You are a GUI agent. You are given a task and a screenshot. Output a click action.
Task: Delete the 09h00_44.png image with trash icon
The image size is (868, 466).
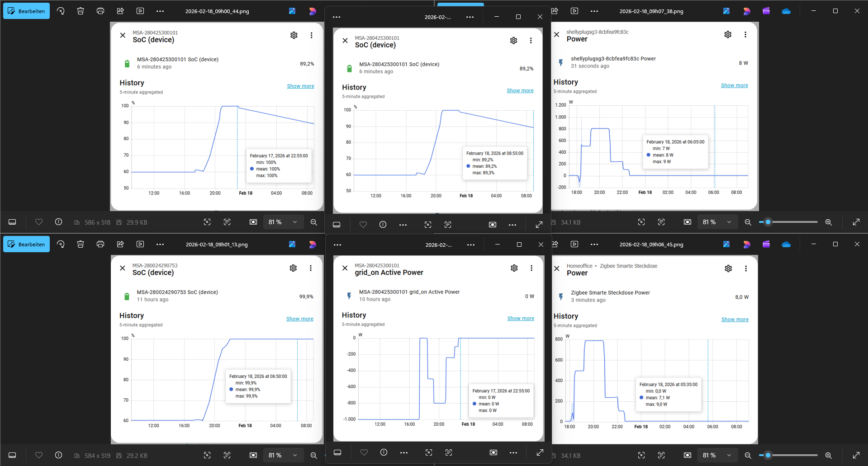coord(81,11)
